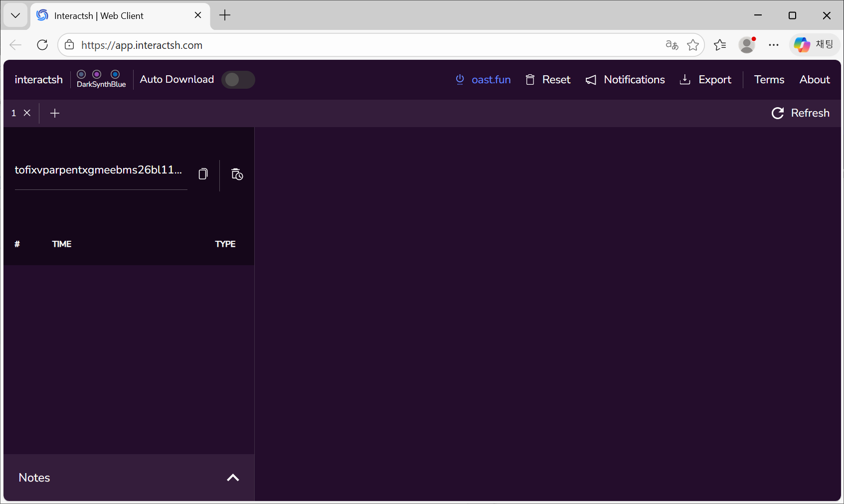
Task: Open the About page
Action: pyautogui.click(x=815, y=80)
